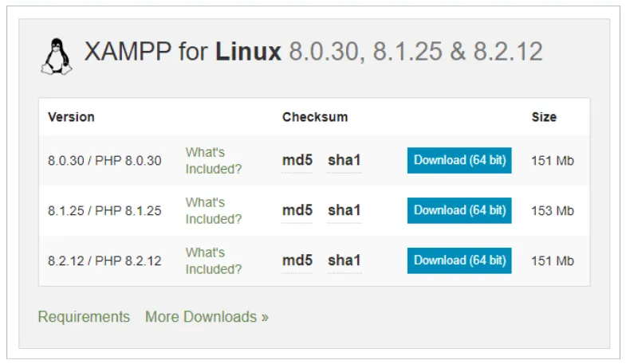Select the text 8.2.12 / PHP 8.2.12
The width and height of the screenshot is (626, 364).
[x=104, y=260]
